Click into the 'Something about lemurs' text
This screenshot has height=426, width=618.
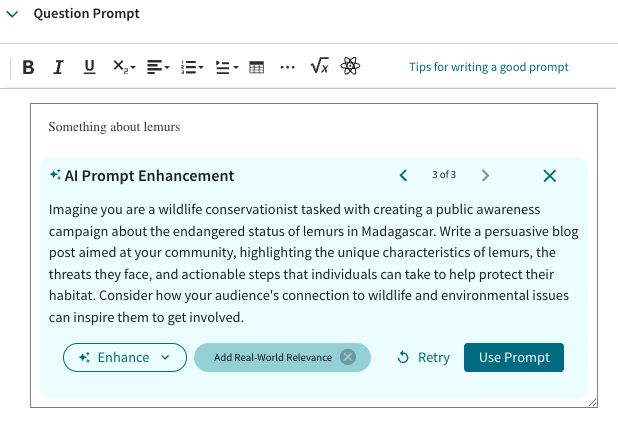coord(114,127)
